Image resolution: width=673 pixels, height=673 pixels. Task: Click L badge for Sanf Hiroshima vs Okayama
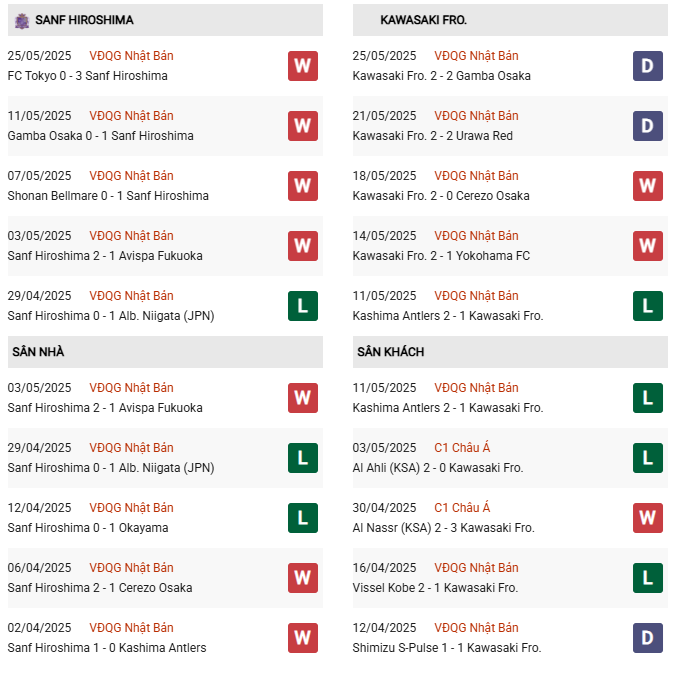303,518
